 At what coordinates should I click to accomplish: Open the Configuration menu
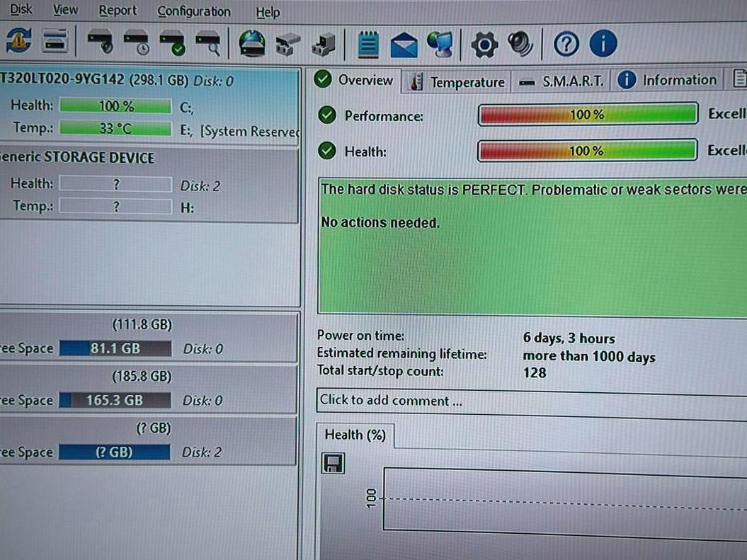[194, 11]
